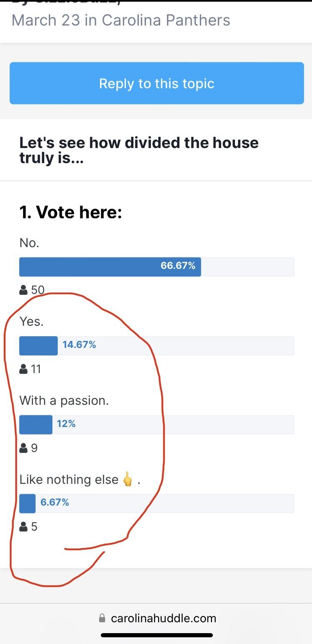Click the "1. Vote here:" question heading
312x644 pixels.
(71, 212)
